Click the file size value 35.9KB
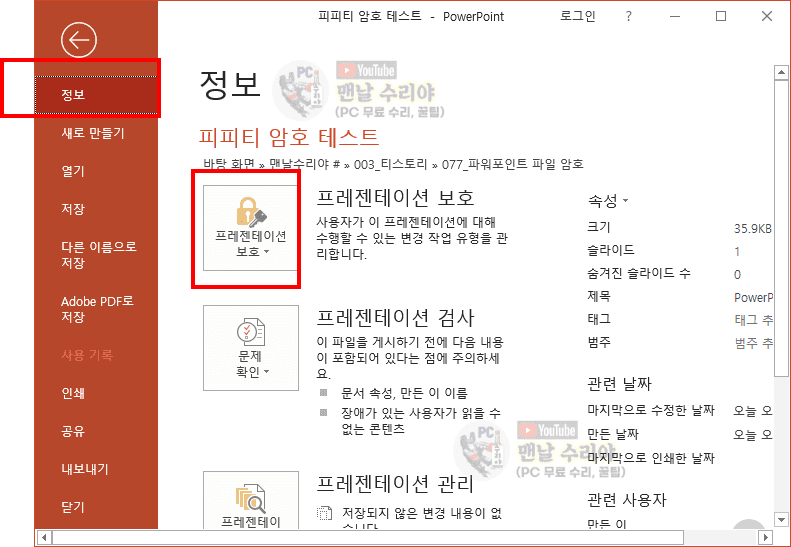The image size is (791, 547). [x=753, y=228]
